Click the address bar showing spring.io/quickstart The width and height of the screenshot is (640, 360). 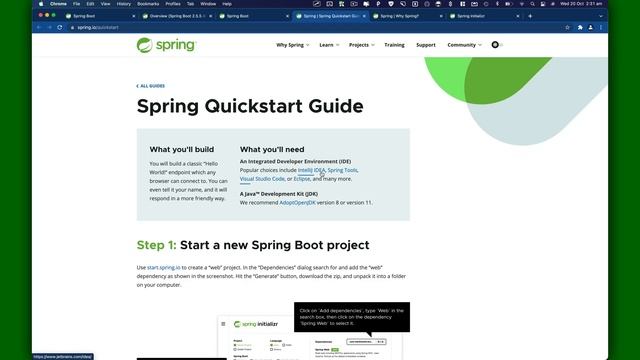314,27
